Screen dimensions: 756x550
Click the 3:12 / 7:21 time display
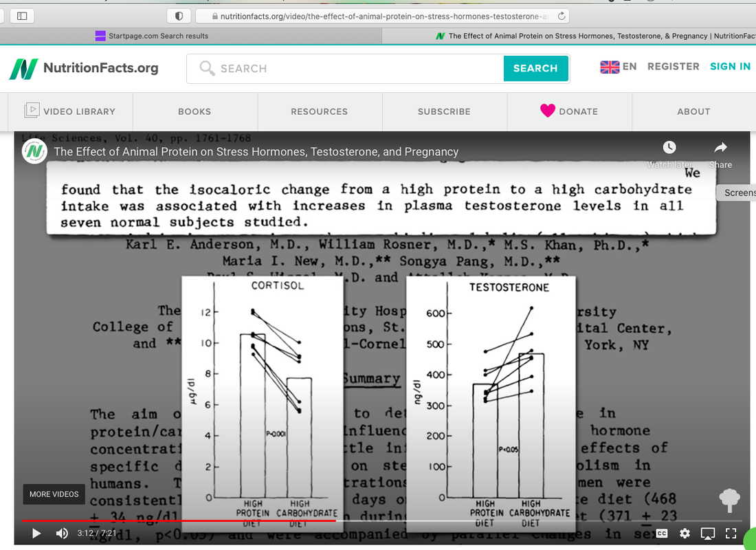pos(97,533)
